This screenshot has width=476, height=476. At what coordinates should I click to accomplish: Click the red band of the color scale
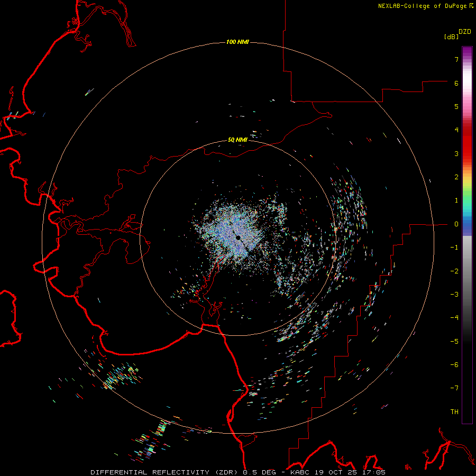(x=467, y=143)
